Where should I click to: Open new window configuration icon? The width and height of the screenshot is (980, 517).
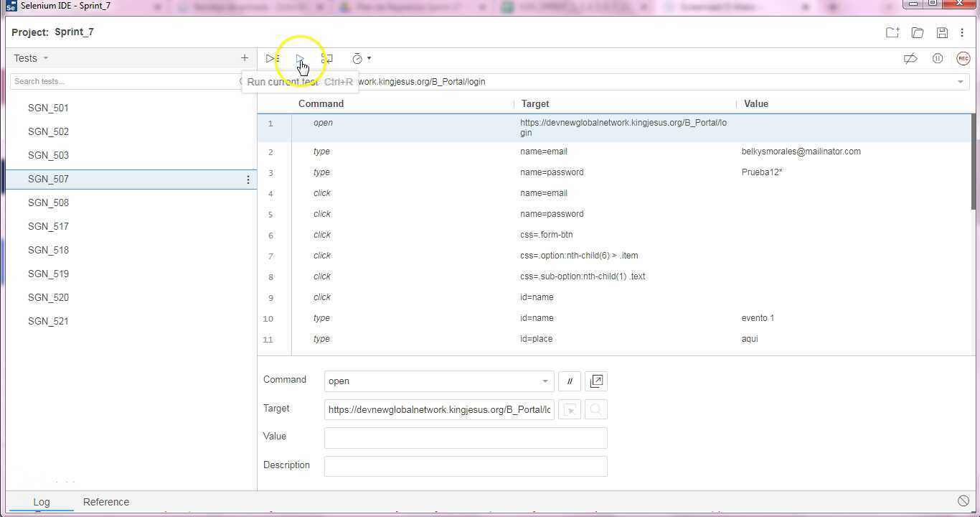596,381
